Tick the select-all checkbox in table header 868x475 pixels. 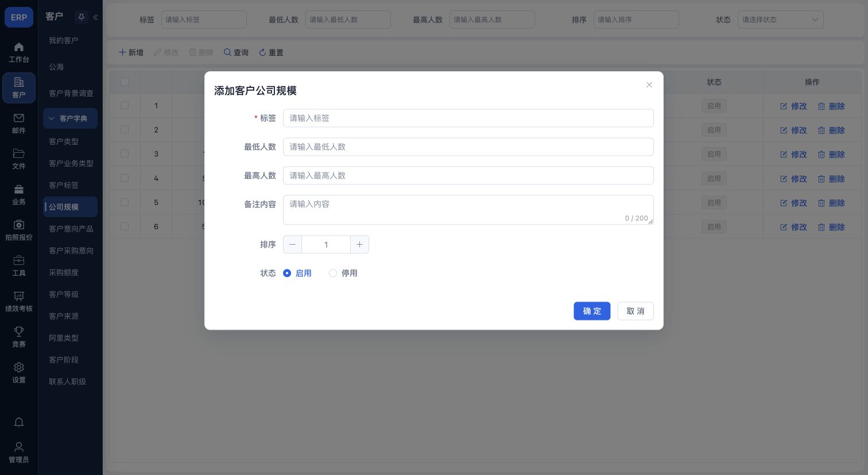(125, 82)
